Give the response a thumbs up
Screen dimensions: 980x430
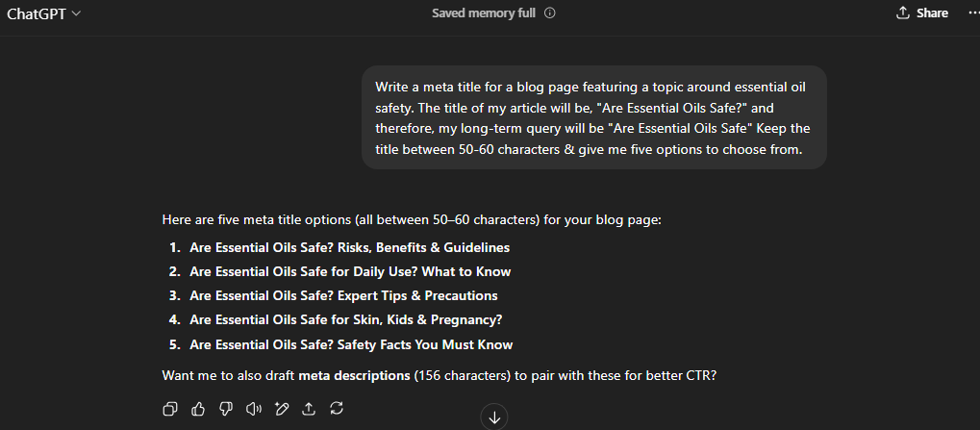[x=198, y=409]
